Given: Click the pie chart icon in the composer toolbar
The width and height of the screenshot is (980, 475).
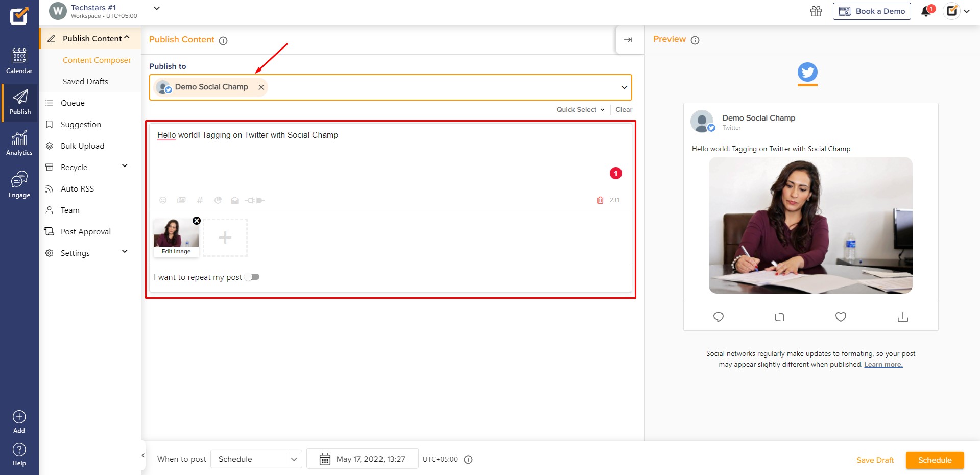Looking at the screenshot, I should click(218, 200).
